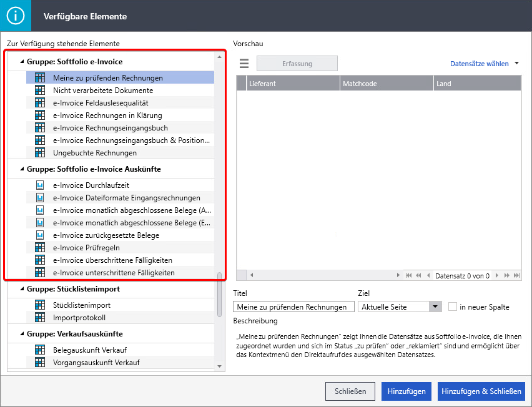
Task: Click the Land column header
Action: [x=478, y=84]
